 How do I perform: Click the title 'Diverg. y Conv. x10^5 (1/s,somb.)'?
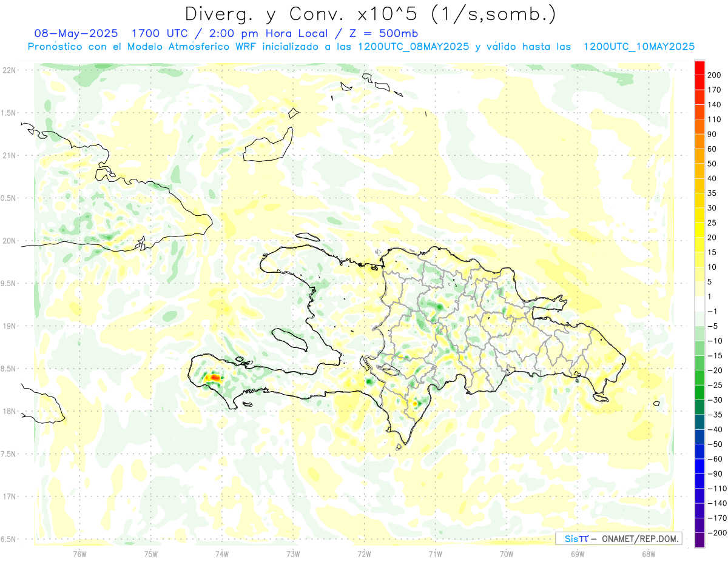point(370,14)
